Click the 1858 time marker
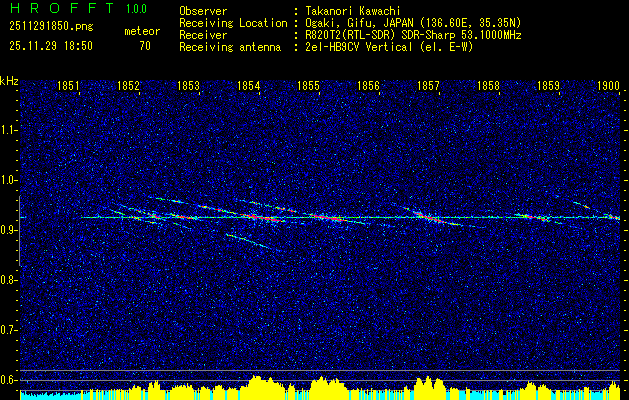 pos(488,85)
